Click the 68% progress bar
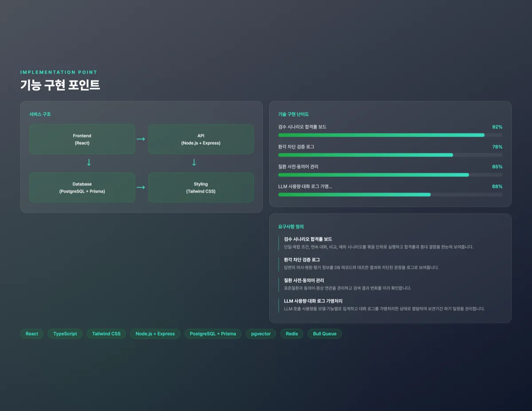The image size is (532, 411). [x=390, y=194]
